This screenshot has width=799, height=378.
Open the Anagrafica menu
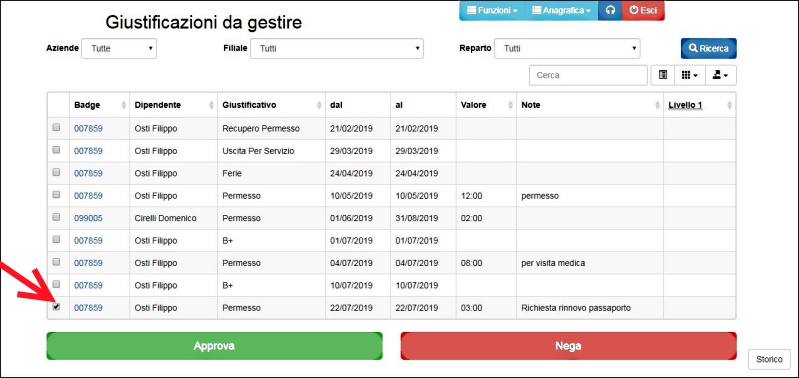point(562,10)
